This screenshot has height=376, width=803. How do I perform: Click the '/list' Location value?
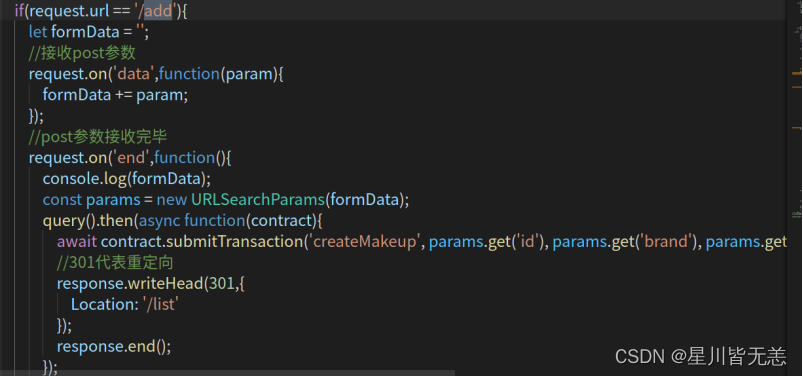pyautogui.click(x=160, y=305)
